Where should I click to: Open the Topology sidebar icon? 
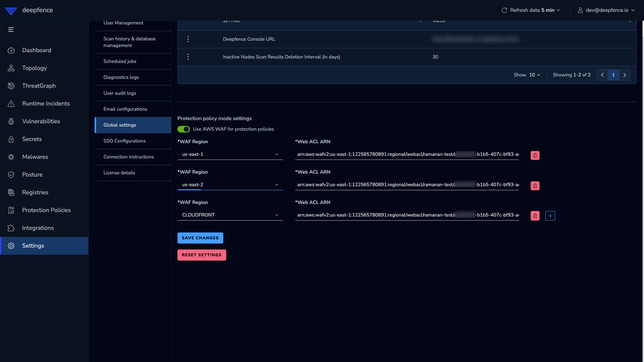tap(11, 68)
